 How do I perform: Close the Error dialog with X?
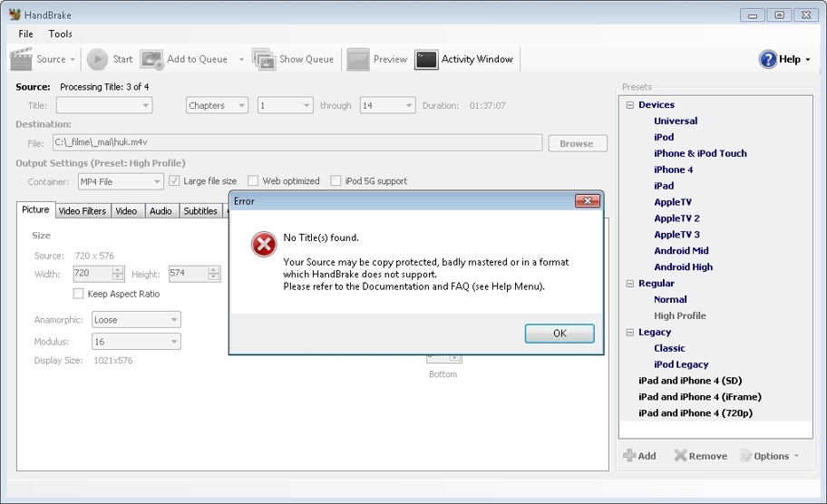pos(588,201)
